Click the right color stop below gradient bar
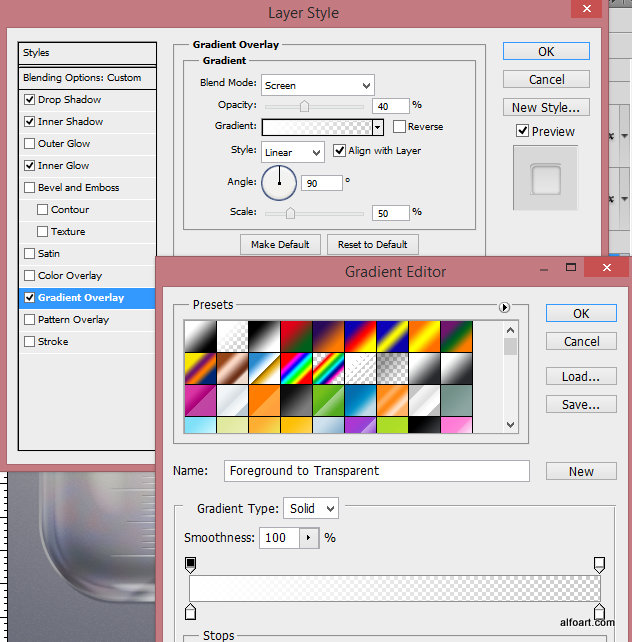The height and width of the screenshot is (642, 632). [599, 611]
